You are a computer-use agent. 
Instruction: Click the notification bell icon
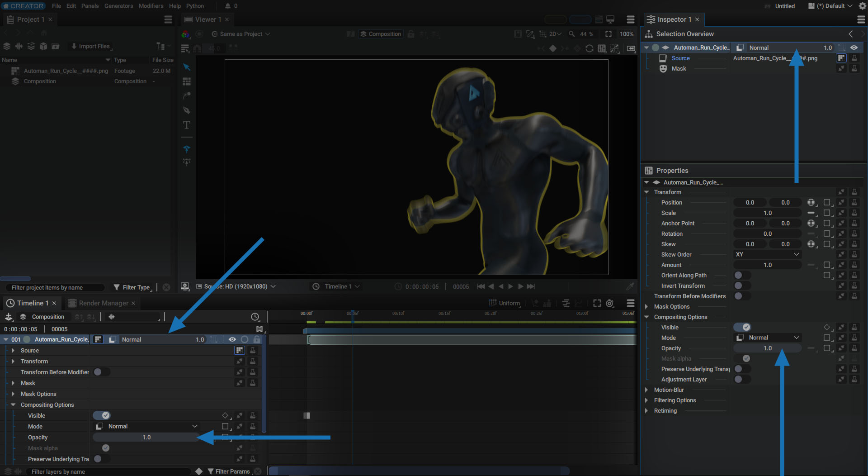[228, 6]
